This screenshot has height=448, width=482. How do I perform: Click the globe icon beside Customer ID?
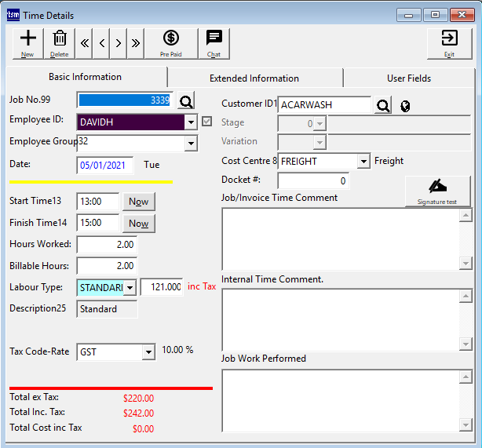tap(406, 106)
